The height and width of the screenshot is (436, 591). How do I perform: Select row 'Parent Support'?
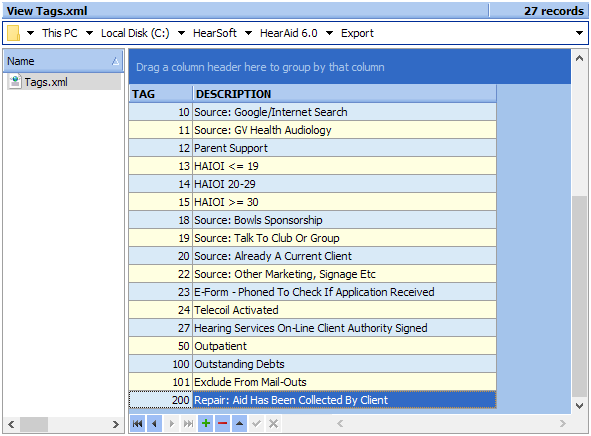312,148
